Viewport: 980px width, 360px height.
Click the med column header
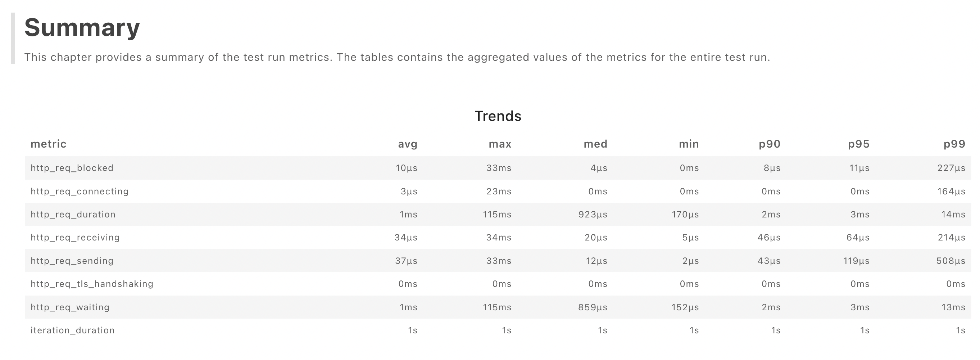click(595, 144)
